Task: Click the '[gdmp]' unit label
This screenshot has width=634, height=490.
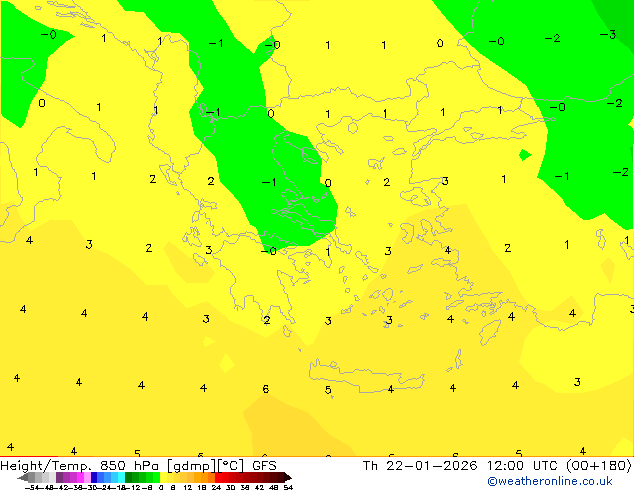Action: click(190, 466)
